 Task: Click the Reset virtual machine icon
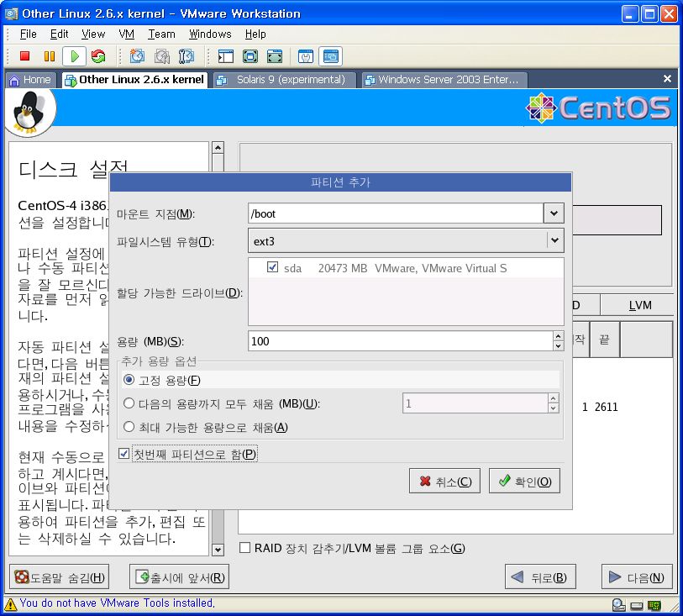98,56
